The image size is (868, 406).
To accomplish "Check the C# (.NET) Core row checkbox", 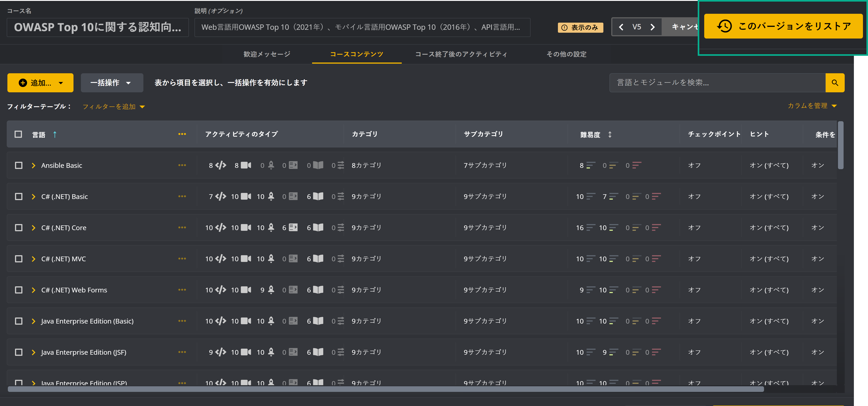I will click(19, 227).
